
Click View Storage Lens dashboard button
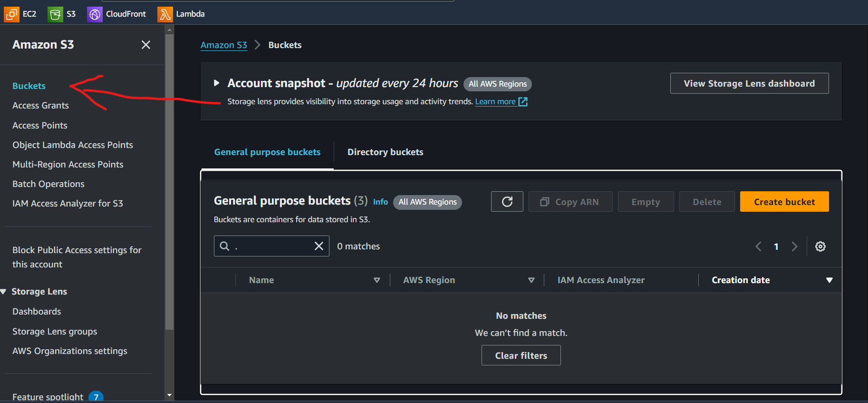click(749, 83)
